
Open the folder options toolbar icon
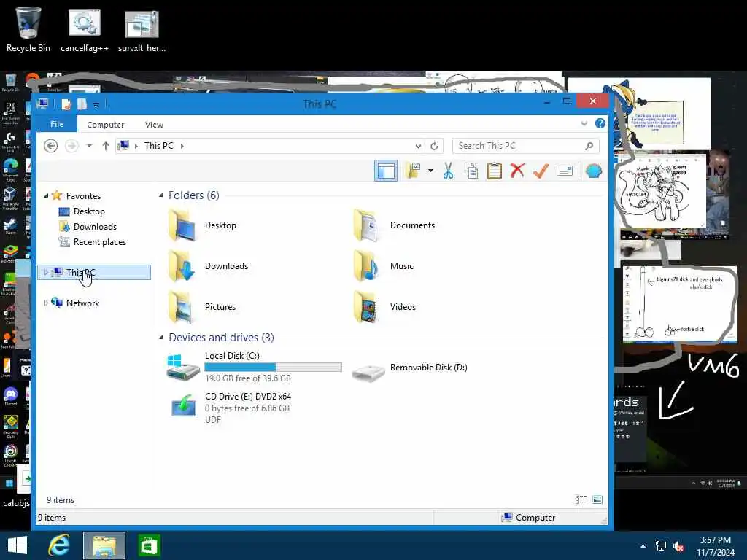[x=413, y=171]
